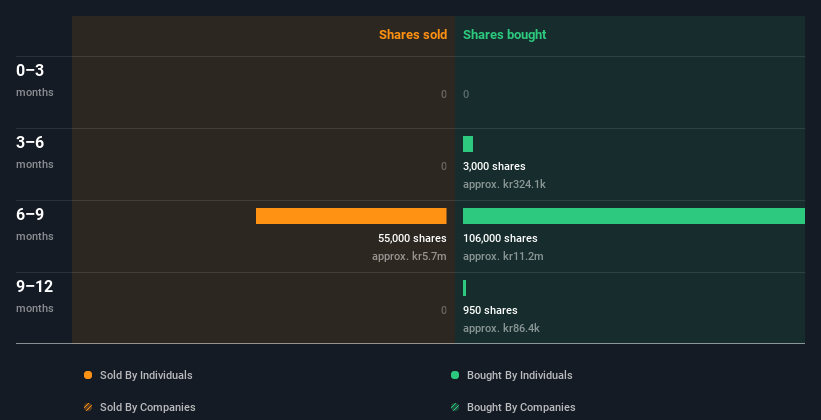Click the Shares sold column header
This screenshot has height=420, width=821.
coord(413,35)
